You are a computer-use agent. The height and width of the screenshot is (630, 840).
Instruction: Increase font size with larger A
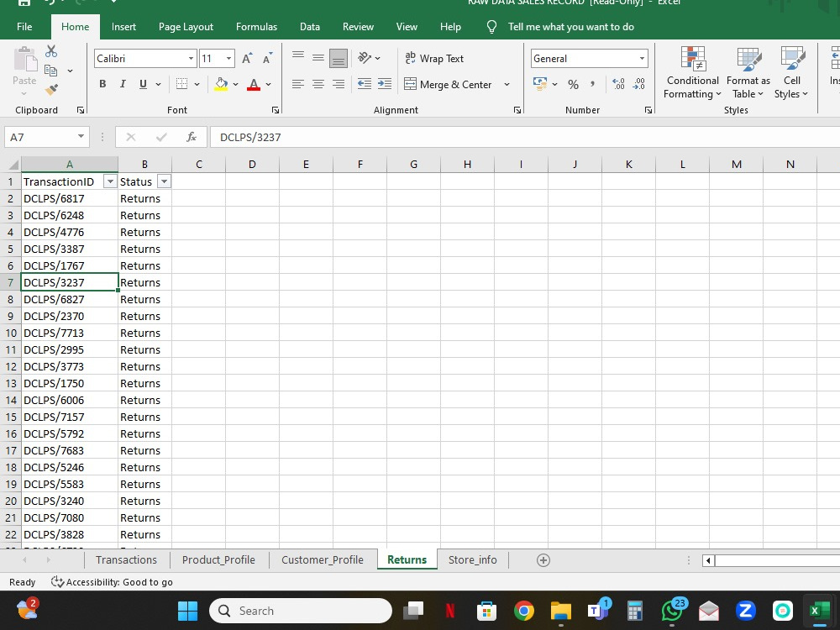coord(247,59)
